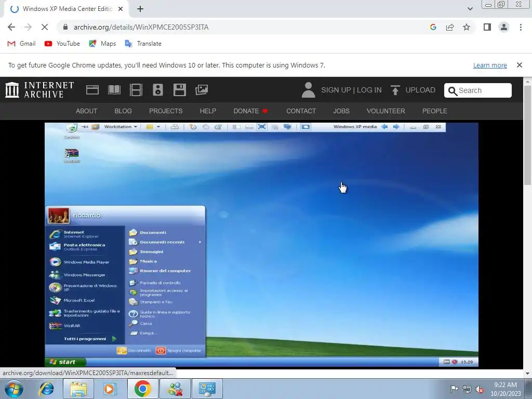
Task: Open the Chrome three-dot menu
Action: (x=521, y=27)
